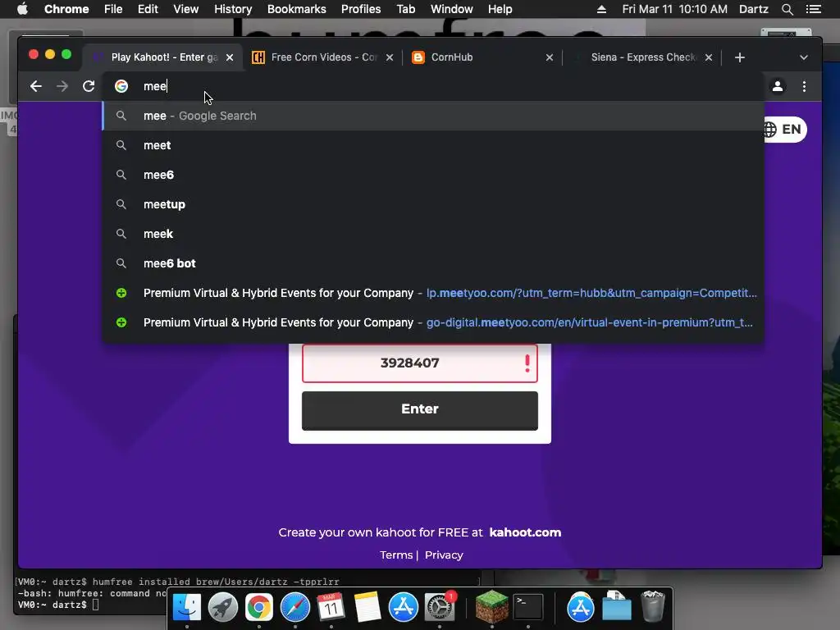
Task: Open the kahoot.com link
Action: tap(525, 532)
